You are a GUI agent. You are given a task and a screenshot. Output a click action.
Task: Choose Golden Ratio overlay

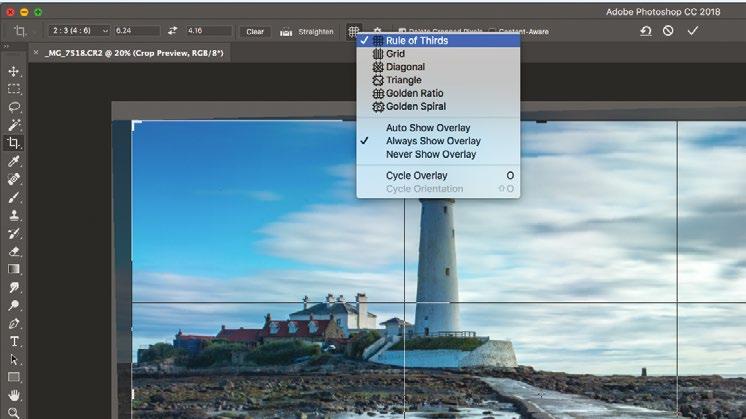point(438,94)
